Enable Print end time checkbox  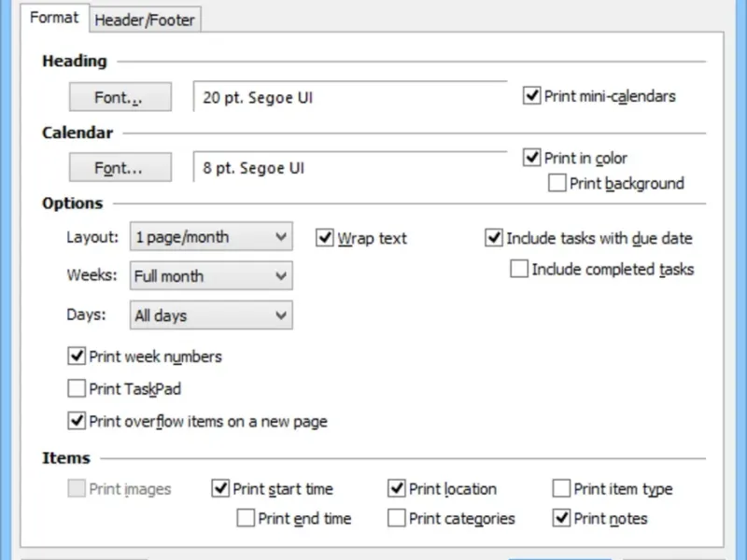coord(246,518)
